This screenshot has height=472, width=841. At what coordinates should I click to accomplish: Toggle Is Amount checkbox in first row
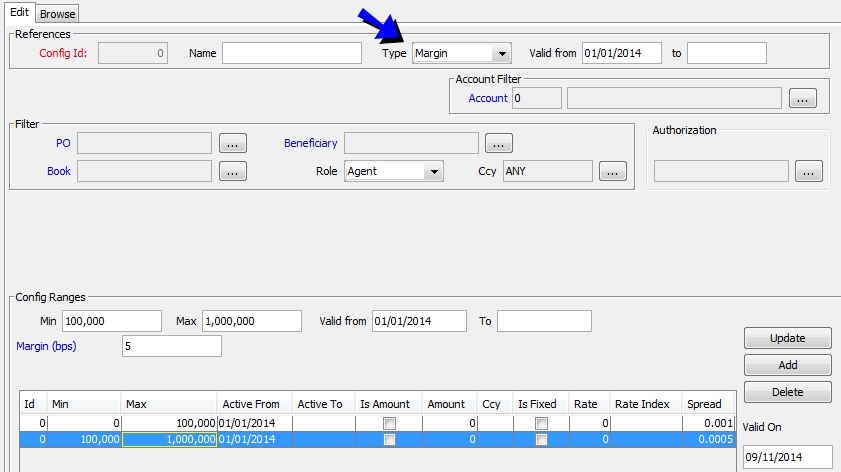(389, 423)
